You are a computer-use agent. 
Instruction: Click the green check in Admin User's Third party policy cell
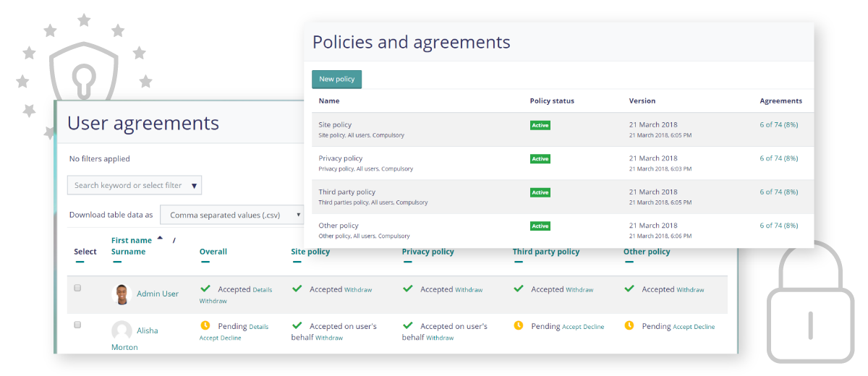click(518, 289)
